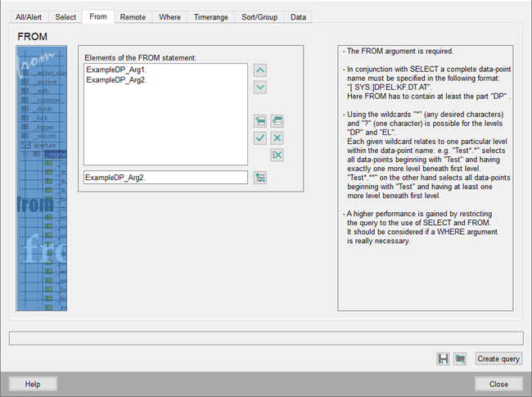532x397 pixels.
Task: Switch to the Sort/Group tab
Action: pyautogui.click(x=260, y=16)
